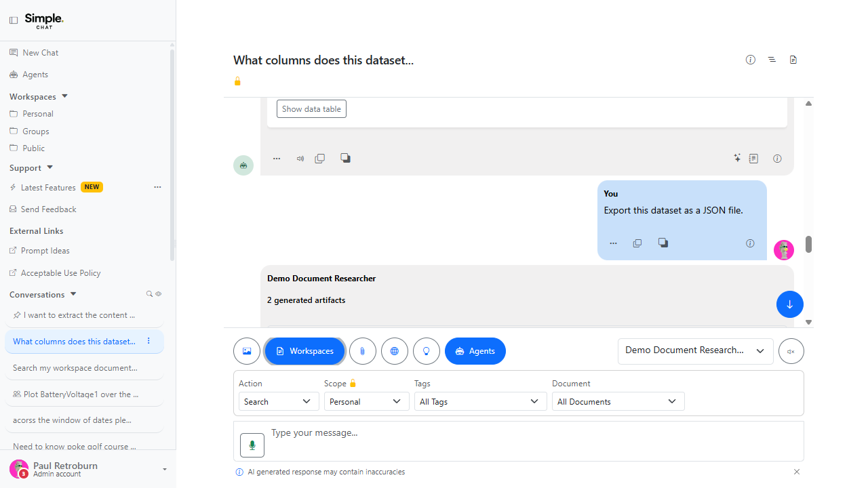Search conversations with magnifier icon
This screenshot has height=488, width=868.
coord(150,294)
